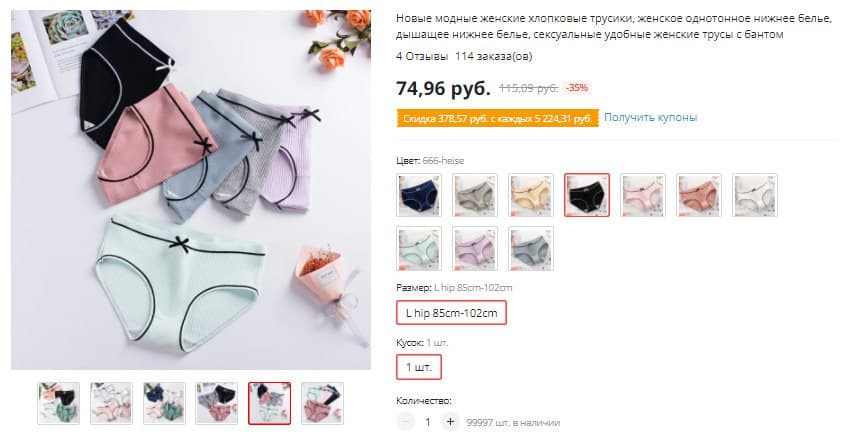Viewport: 850px width, 436px height.
Task: Select the gray color swatch in first row
Action: click(475, 195)
